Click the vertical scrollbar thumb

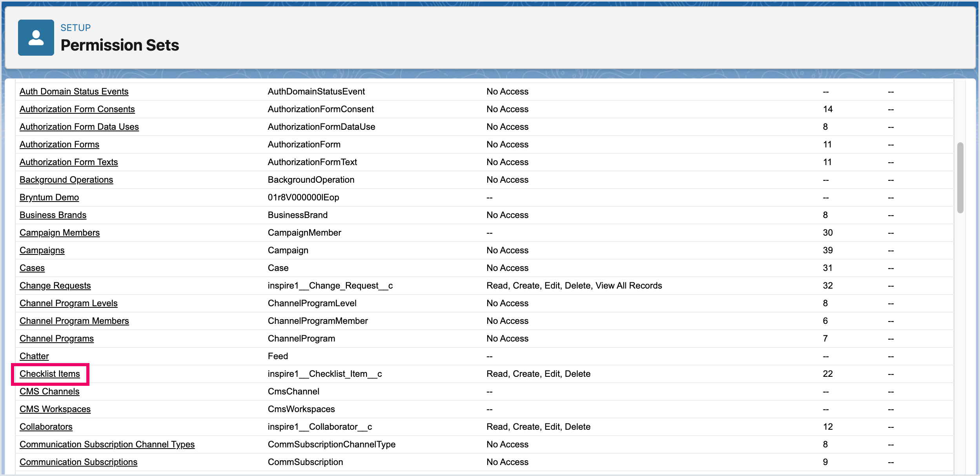[x=960, y=178]
